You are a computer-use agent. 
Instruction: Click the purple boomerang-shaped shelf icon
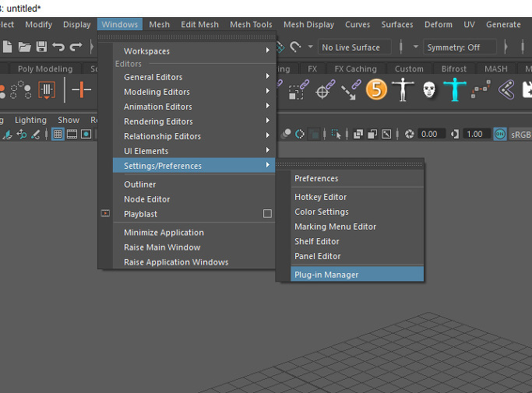506,89
